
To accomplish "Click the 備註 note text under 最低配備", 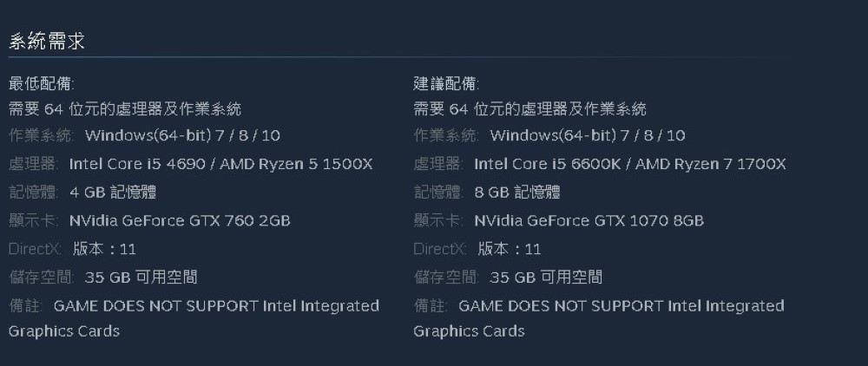I will coord(216,306).
